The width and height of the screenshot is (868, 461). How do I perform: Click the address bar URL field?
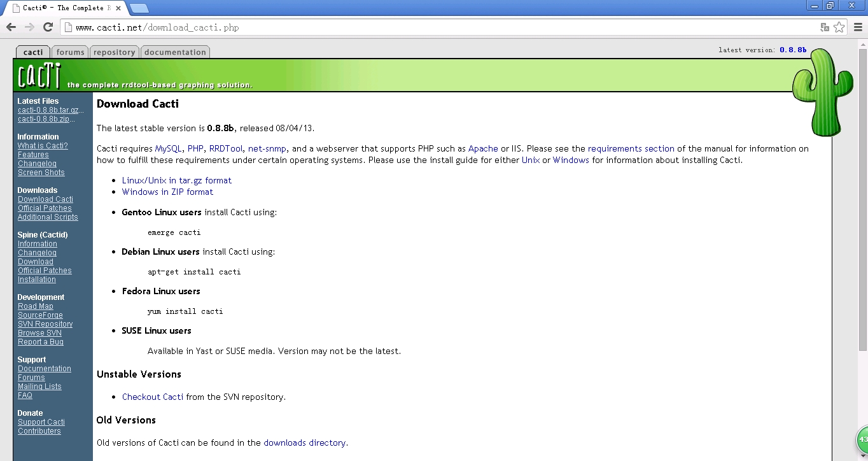point(439,27)
